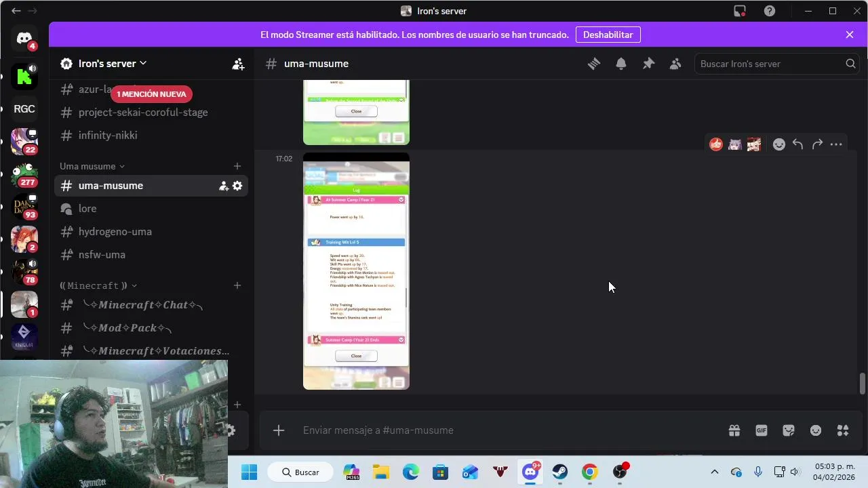Open Discord direct messages home icon

coord(24,38)
